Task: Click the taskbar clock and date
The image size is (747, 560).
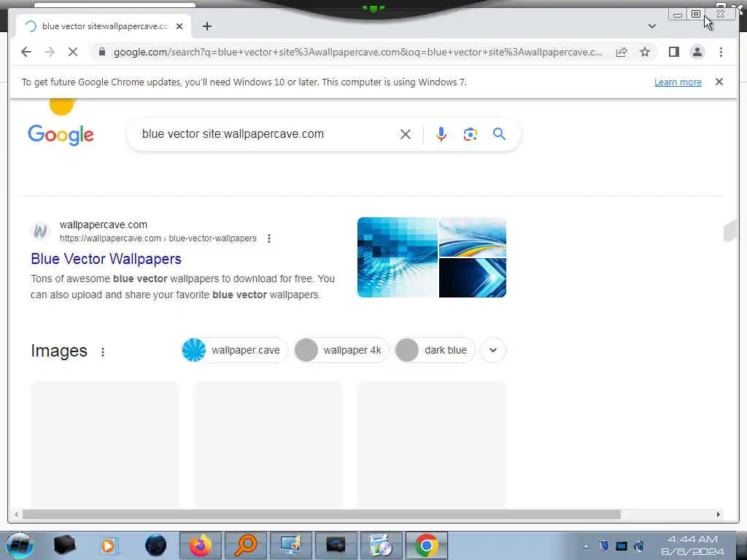Action: [692, 545]
